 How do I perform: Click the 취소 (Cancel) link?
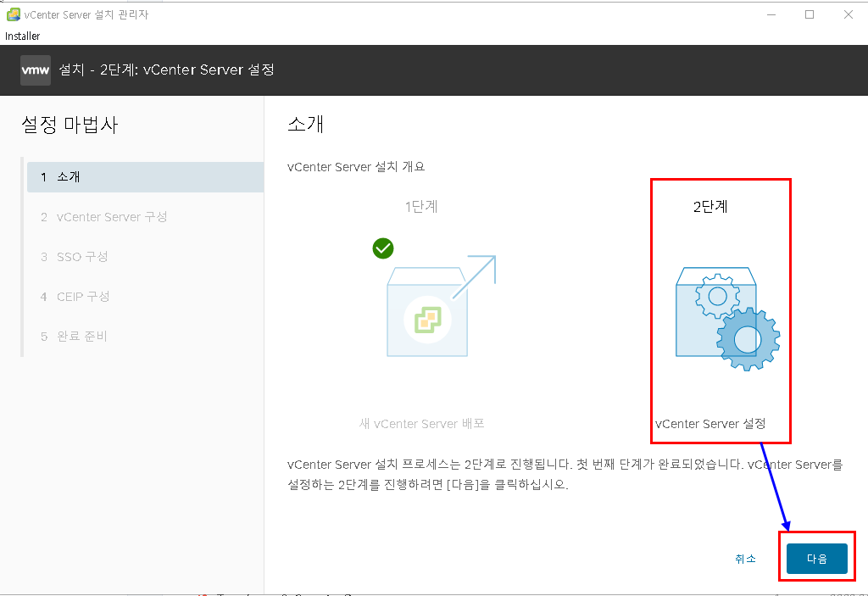click(745, 559)
